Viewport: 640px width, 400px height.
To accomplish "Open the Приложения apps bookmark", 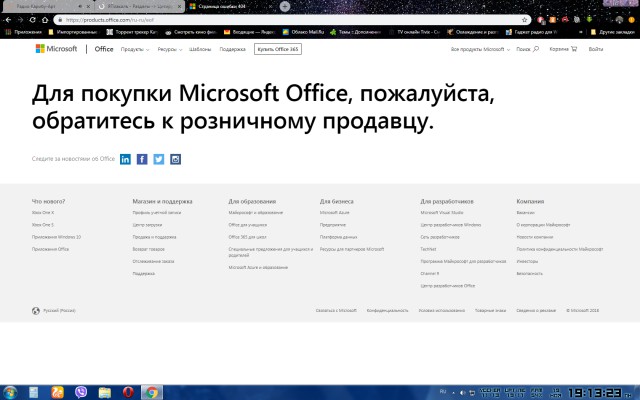I will tap(24, 32).
